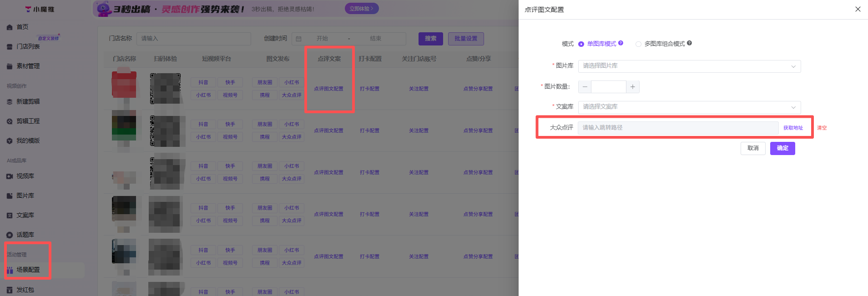Click the 获取地址 link
The width and height of the screenshot is (868, 296).
pyautogui.click(x=793, y=128)
